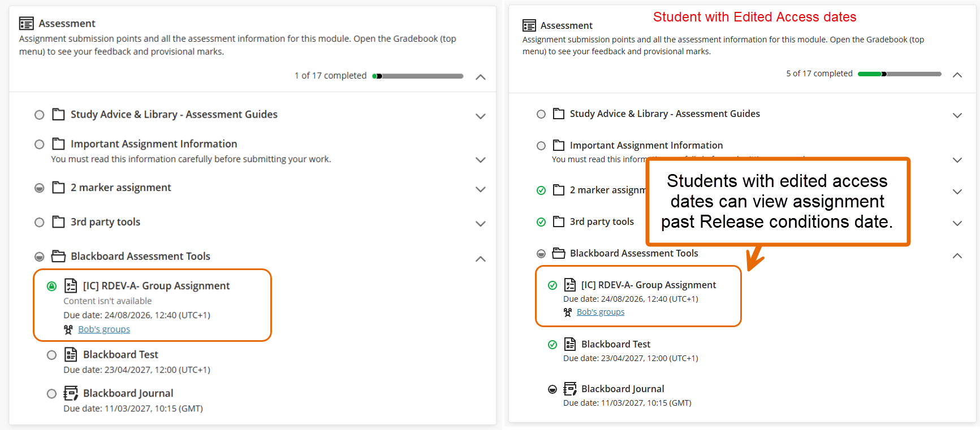Open Blackboard Test title in right panel
980x430 pixels.
click(x=616, y=344)
